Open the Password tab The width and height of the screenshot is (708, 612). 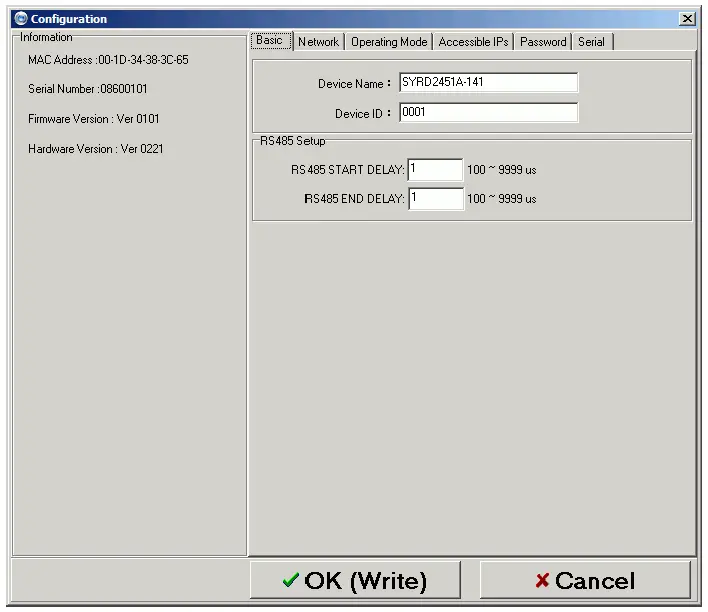coord(543,42)
